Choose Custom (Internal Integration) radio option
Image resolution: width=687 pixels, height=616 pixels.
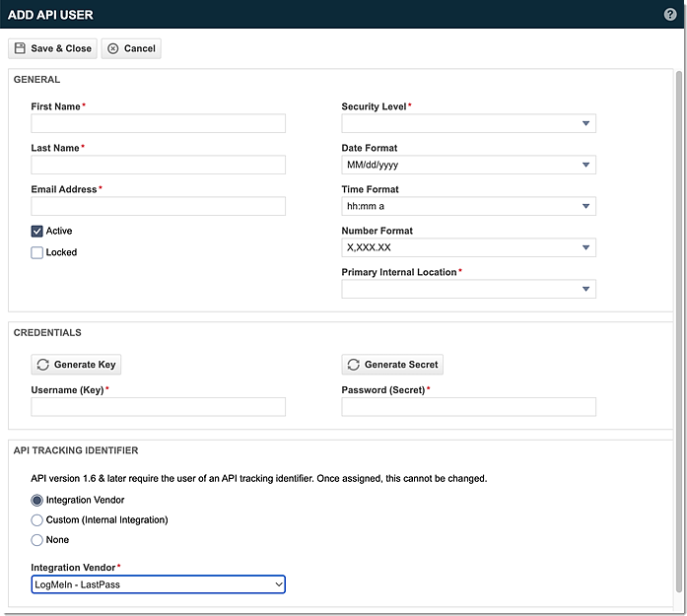click(x=37, y=519)
